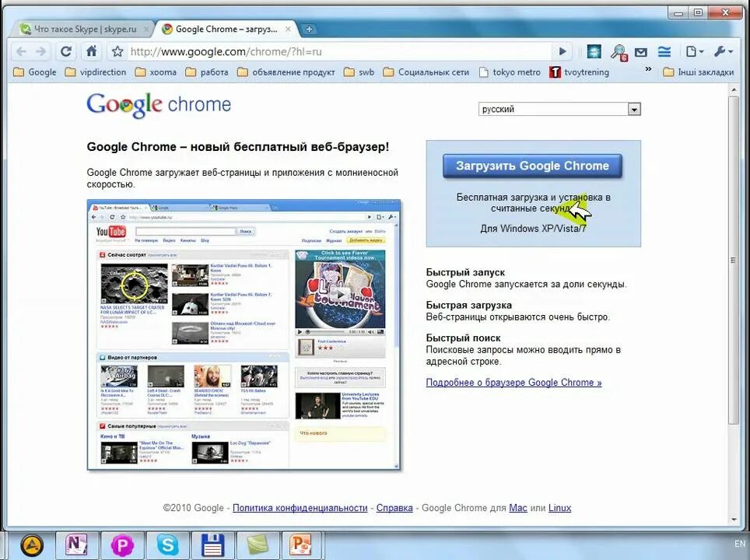Image resolution: width=750 pixels, height=560 pixels.
Task: Open OneNote from the taskbar
Action: pyautogui.click(x=76, y=544)
